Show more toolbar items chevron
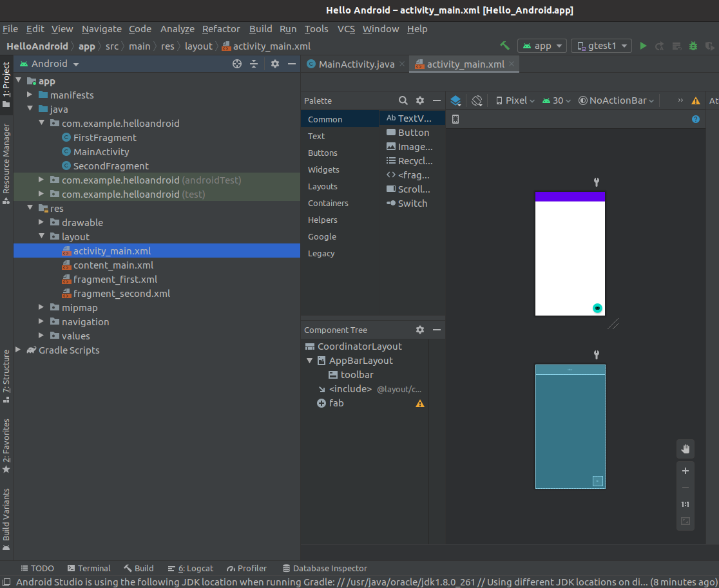Image resolution: width=719 pixels, height=588 pixels. click(680, 100)
